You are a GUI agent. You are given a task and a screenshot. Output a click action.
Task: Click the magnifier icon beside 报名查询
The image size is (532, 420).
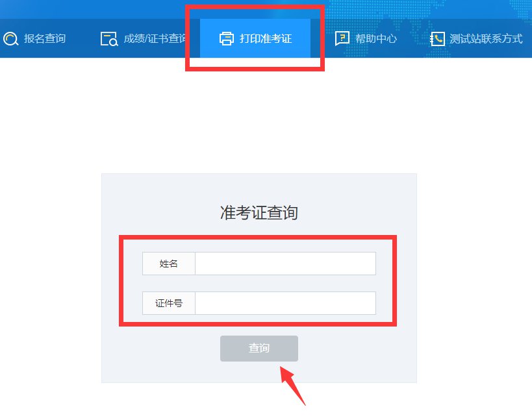pos(10,39)
